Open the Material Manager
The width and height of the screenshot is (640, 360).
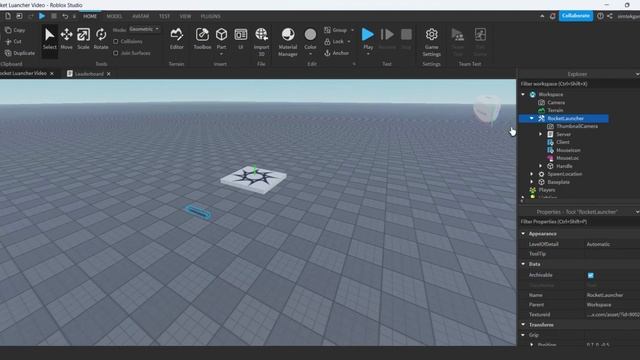[x=288, y=42]
